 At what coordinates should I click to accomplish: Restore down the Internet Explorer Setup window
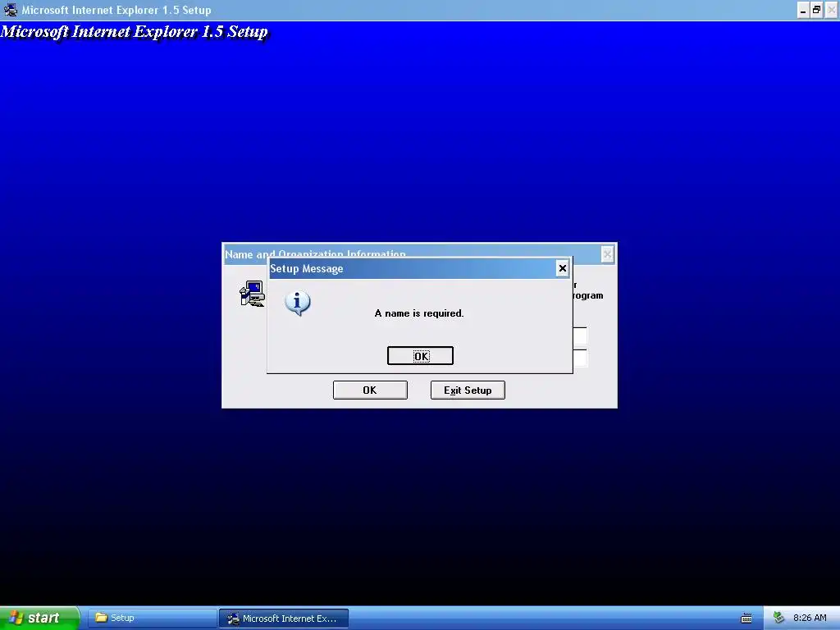(816, 10)
